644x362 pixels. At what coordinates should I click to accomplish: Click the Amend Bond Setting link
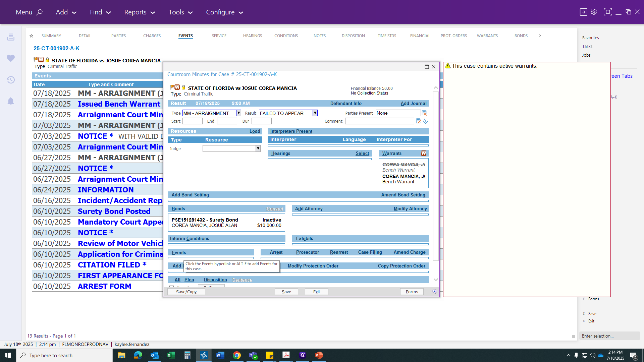(403, 195)
